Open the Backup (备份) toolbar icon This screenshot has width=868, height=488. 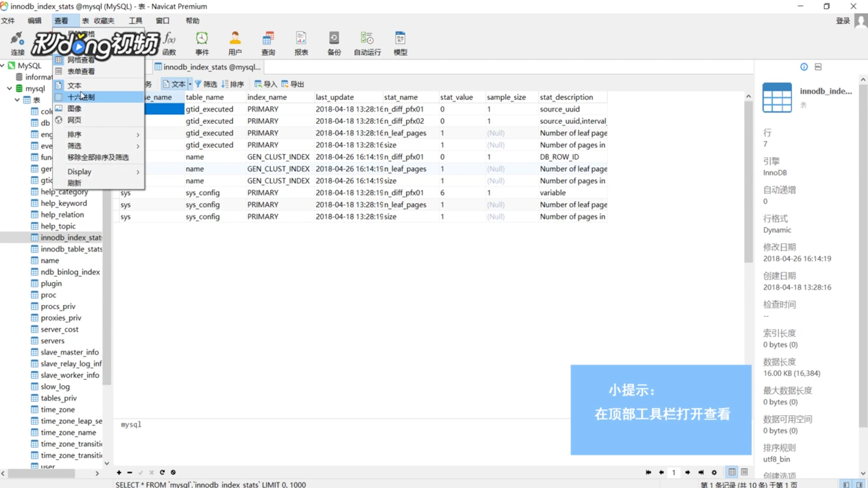point(334,43)
